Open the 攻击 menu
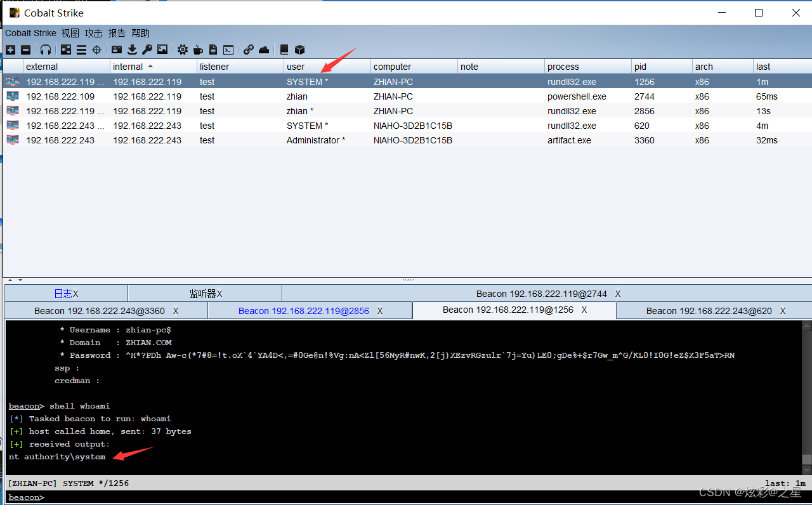The image size is (812, 505). tap(93, 33)
